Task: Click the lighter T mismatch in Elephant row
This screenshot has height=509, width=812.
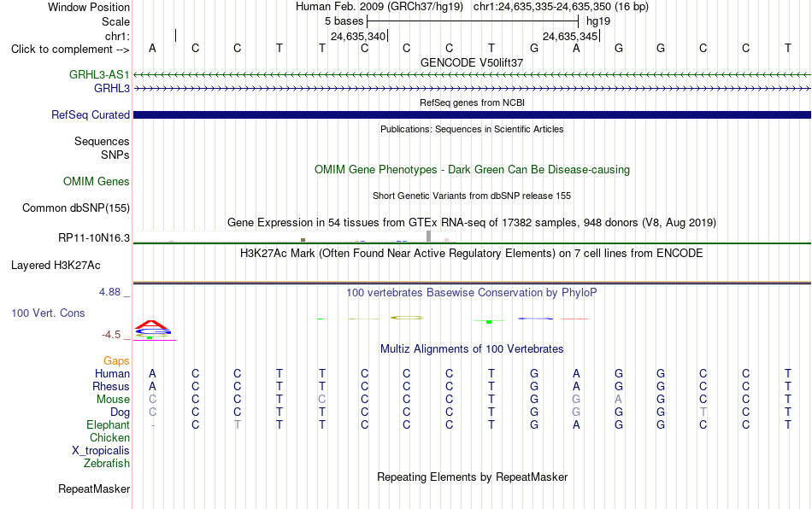Action: coord(237,424)
